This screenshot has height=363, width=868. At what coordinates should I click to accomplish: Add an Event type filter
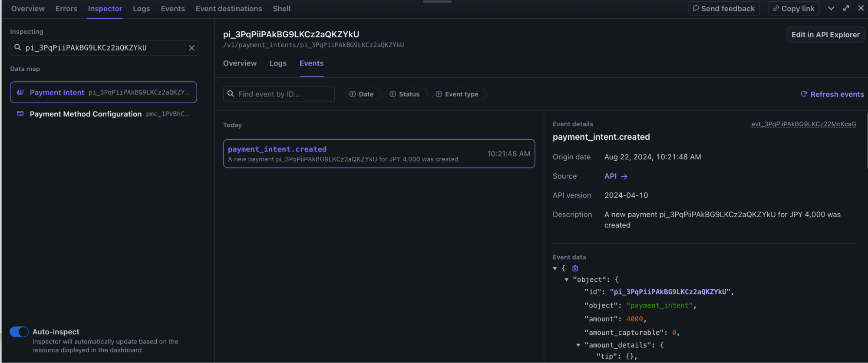coord(458,94)
